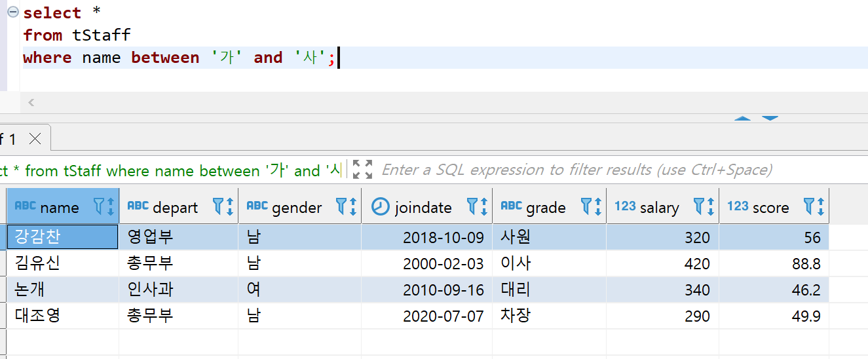Viewport: 868px width, 359px height.
Task: Select the cell 인사과
Action: [x=178, y=290]
